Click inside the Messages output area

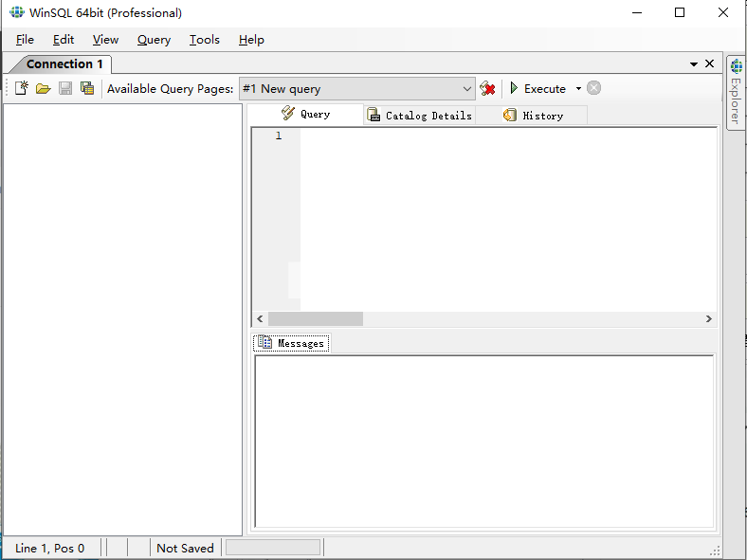pos(484,441)
